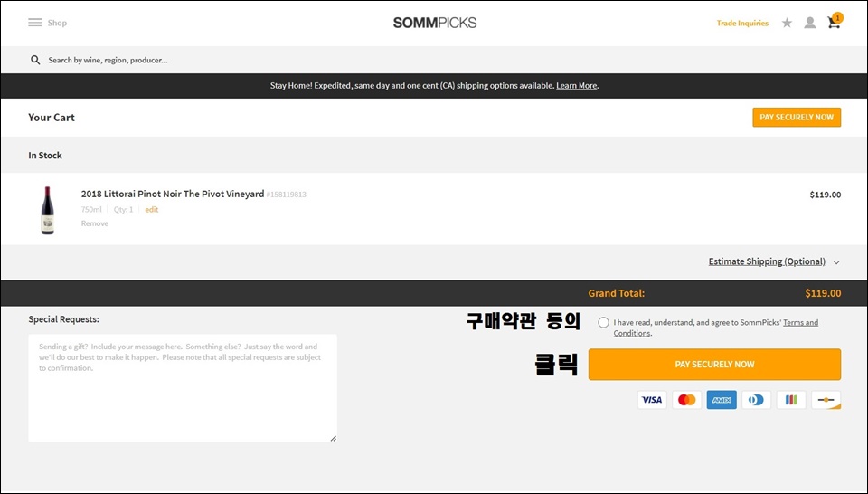Expand Estimate Shipping (Optional)
Screen dimensions: 868x494
point(767,261)
